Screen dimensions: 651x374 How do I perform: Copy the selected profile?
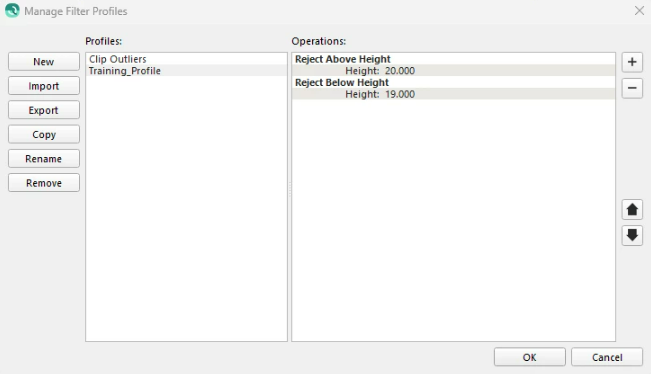pyautogui.click(x=44, y=134)
